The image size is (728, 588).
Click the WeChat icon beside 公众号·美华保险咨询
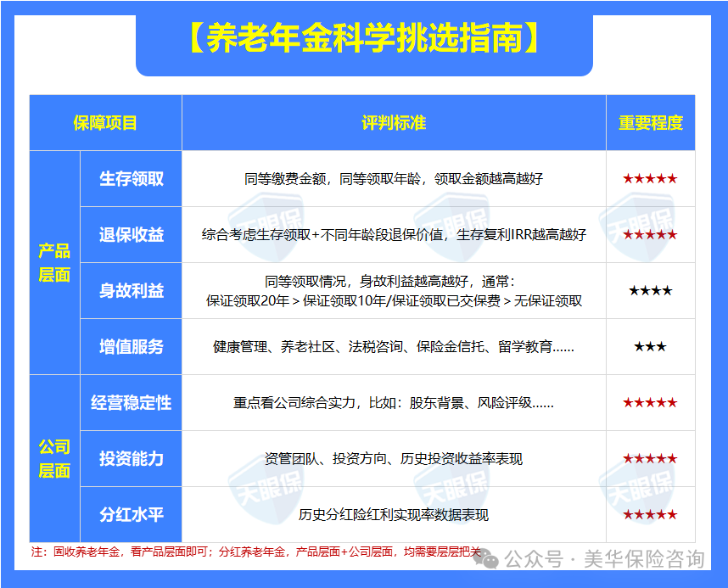pyautogui.click(x=488, y=561)
